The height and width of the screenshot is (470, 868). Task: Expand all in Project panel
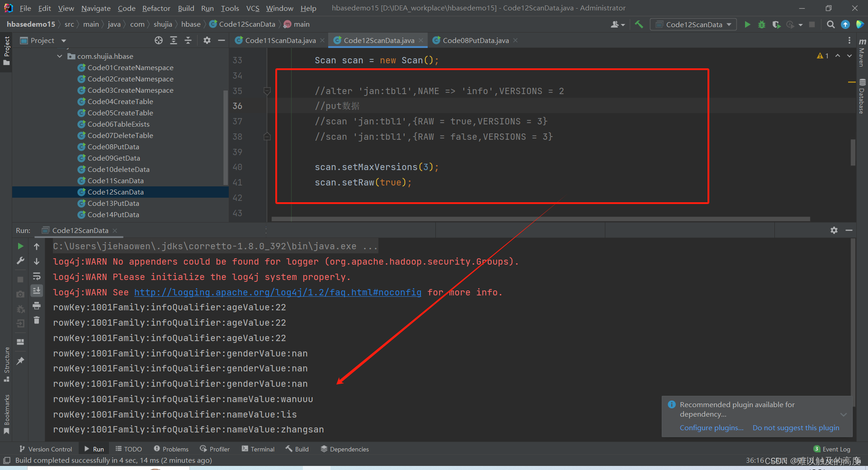point(174,40)
